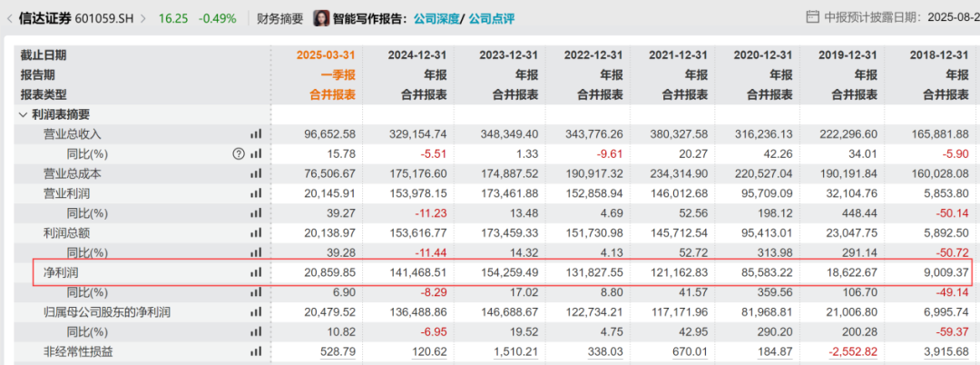The image size is (980, 365).
Task: Click red growth value -9.61
Action: [610, 153]
